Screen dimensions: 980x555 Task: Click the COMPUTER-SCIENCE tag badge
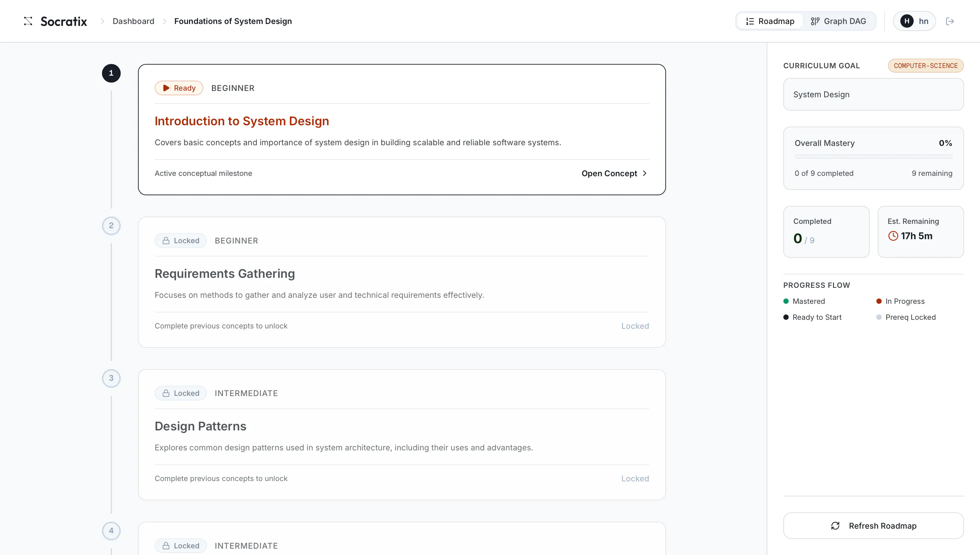925,66
